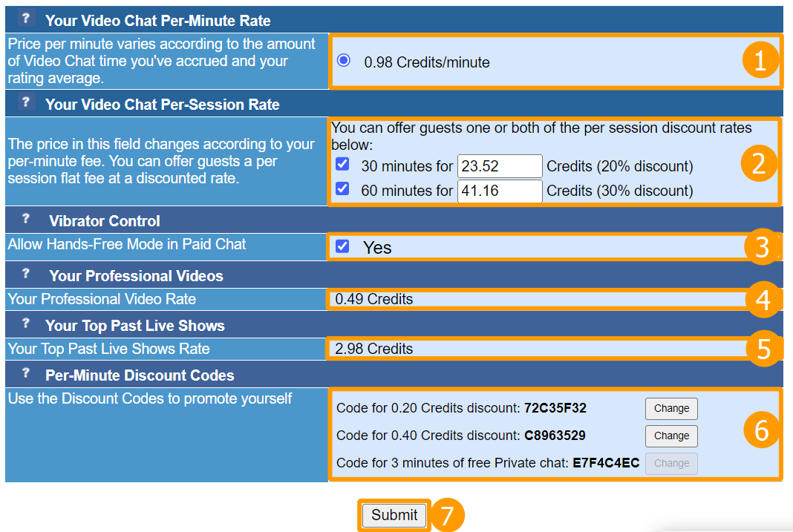
Task: Change the 0.40 Credits discount code
Action: coord(671,436)
